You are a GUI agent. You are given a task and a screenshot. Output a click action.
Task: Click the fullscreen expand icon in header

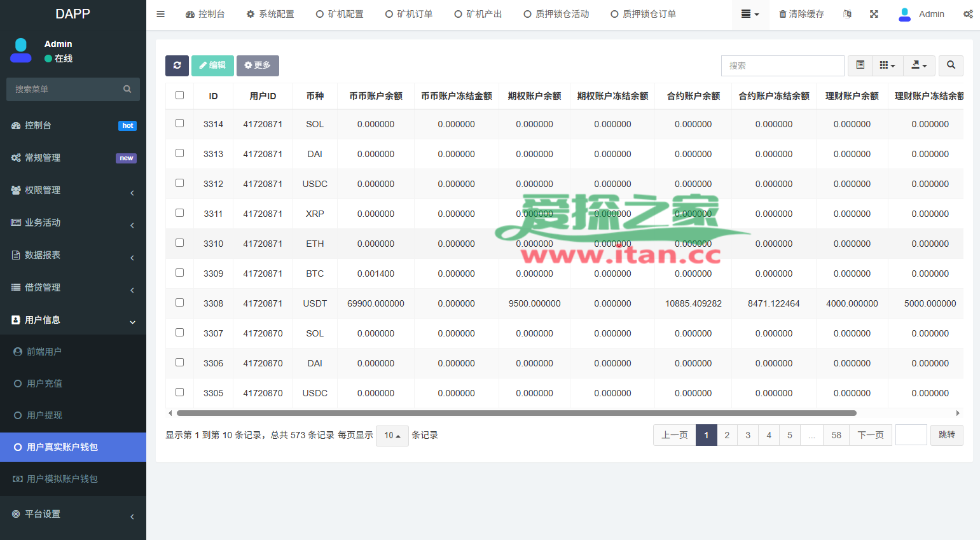(874, 14)
